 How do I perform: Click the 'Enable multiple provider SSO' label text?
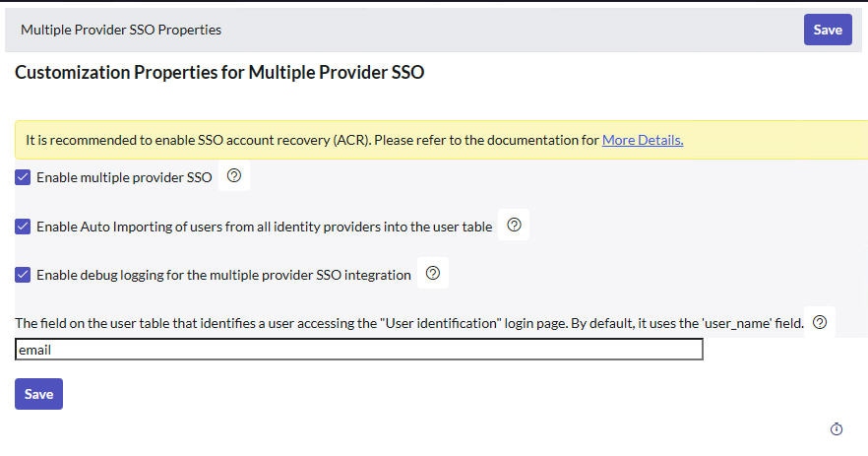pyautogui.click(x=124, y=177)
